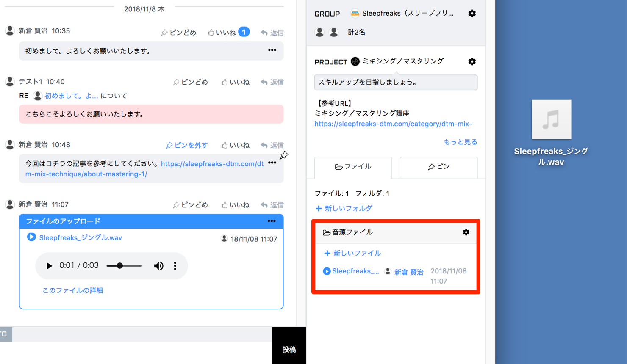Click play icon beside Sleepfreaks_... in folder

point(327,271)
